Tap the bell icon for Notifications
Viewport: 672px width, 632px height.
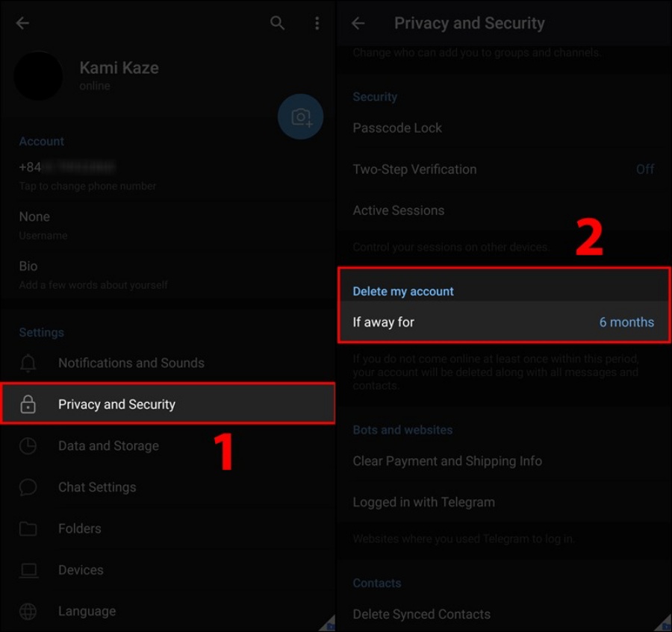click(x=28, y=363)
